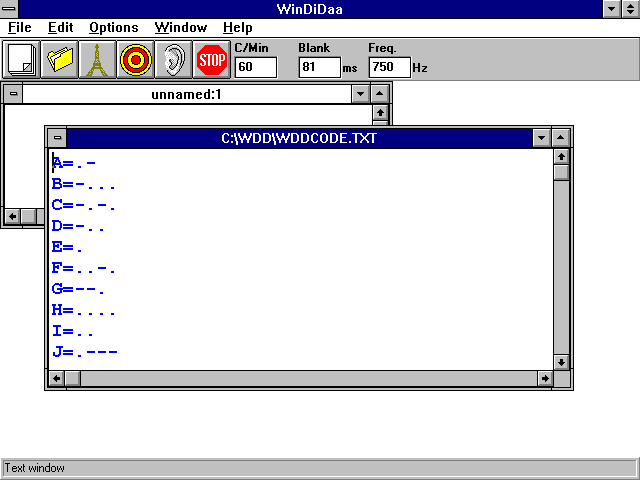
Task: Open the Options menu
Action: click(x=113, y=27)
